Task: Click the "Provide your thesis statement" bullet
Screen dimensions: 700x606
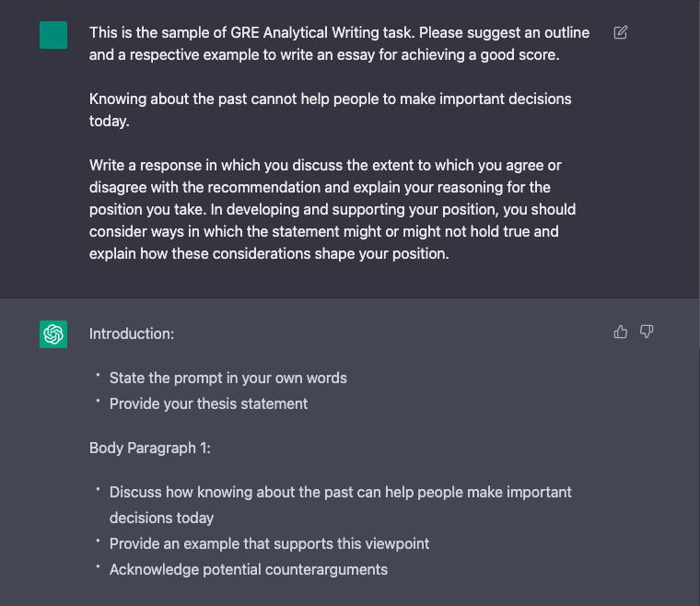Action: (x=208, y=403)
